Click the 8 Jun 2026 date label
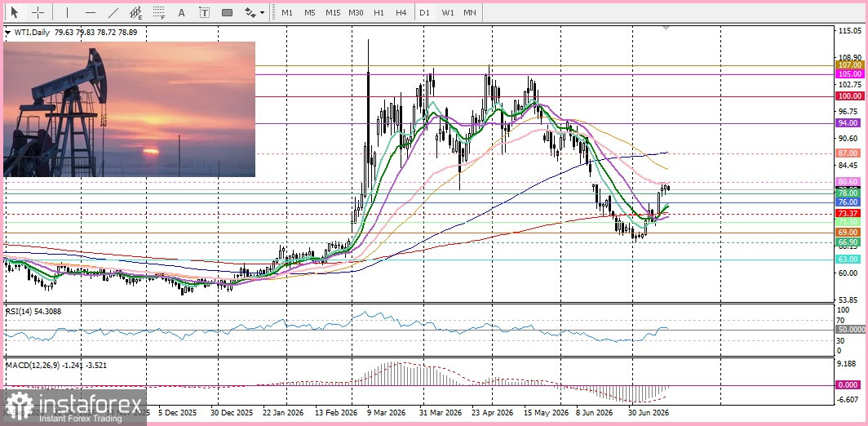 tap(595, 413)
